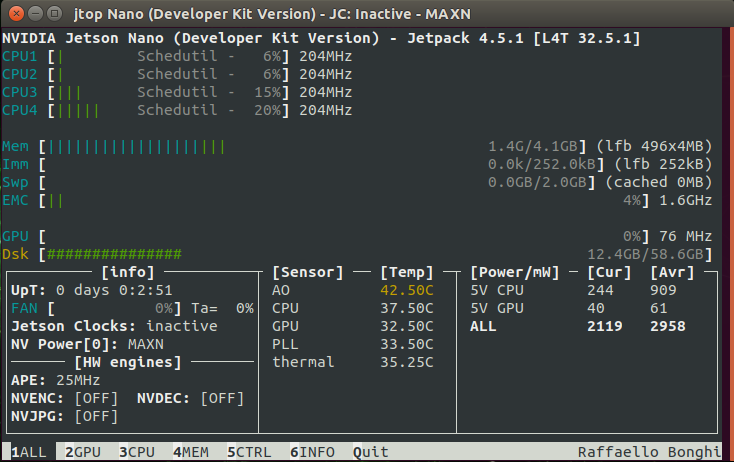Switch to the 4MEM tab
The width and height of the screenshot is (734, 462).
(x=191, y=452)
